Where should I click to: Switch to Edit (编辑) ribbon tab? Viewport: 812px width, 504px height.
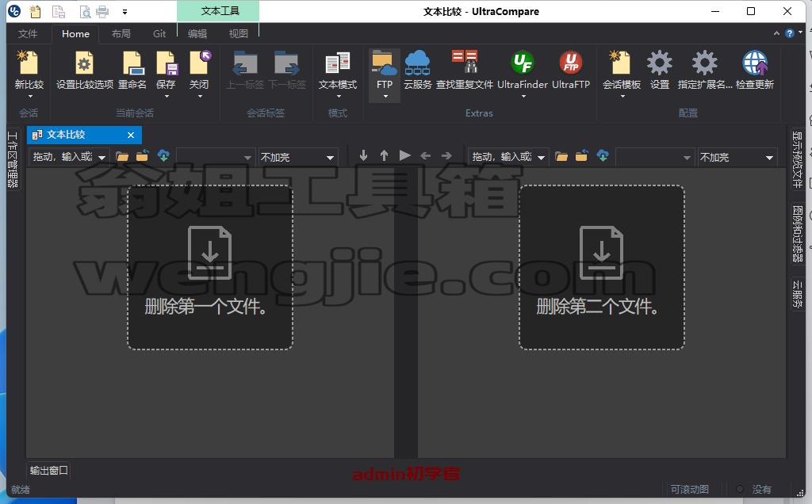pyautogui.click(x=197, y=33)
